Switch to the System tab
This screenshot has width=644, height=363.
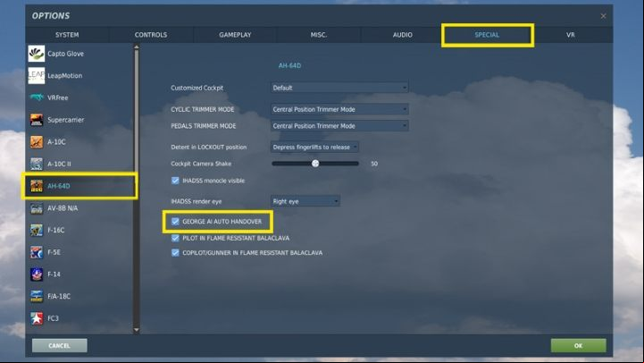point(67,35)
